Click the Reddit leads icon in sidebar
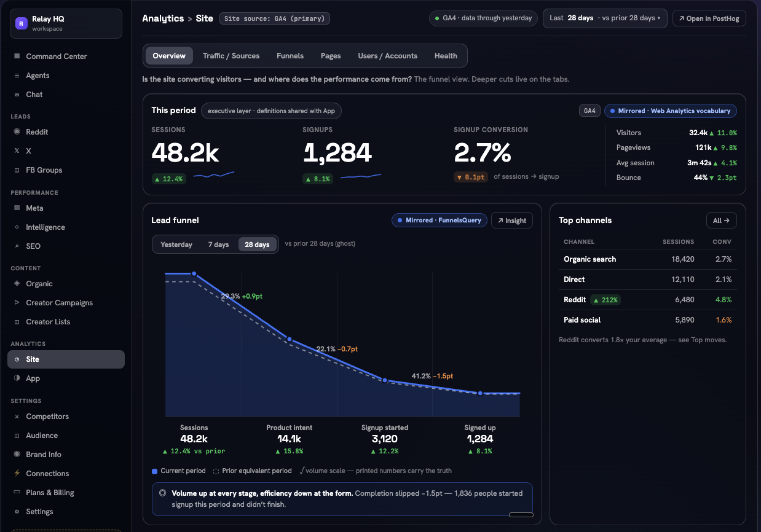Screen dimensions: 761x532 [17, 132]
